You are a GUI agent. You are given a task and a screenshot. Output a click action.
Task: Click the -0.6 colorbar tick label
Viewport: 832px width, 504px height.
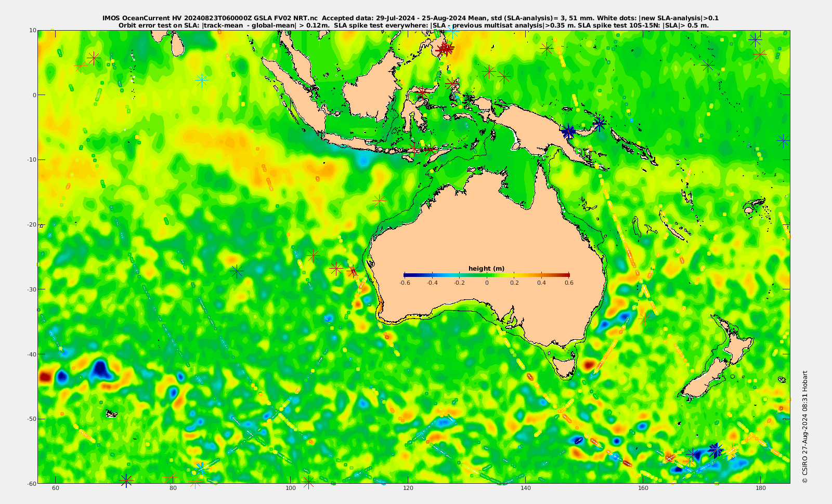tap(405, 283)
